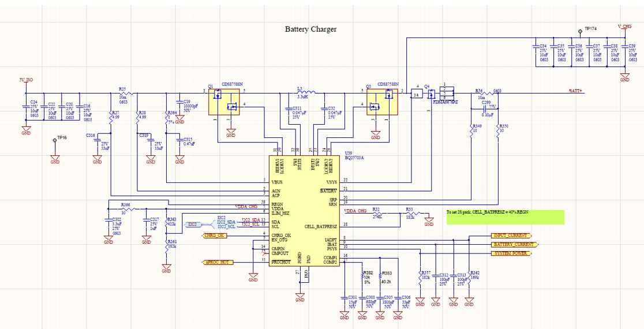
Task: Select capacitor C39 in V_CHG bank
Action: (x=624, y=46)
